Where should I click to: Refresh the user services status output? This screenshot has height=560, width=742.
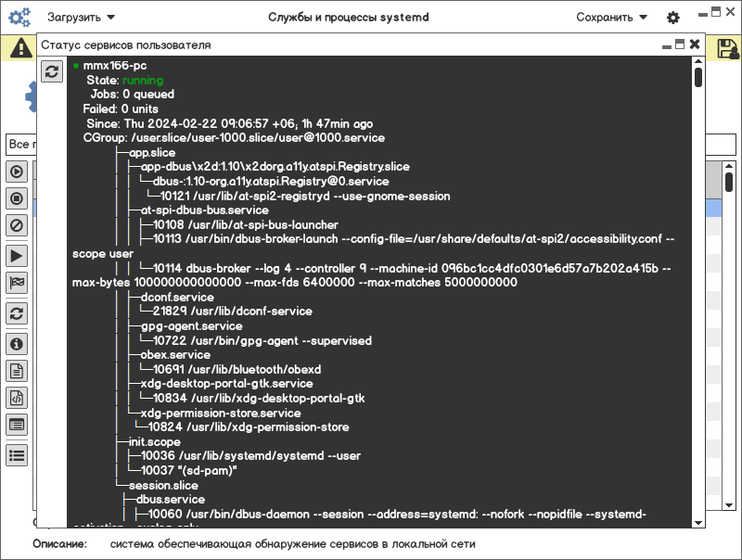52,71
